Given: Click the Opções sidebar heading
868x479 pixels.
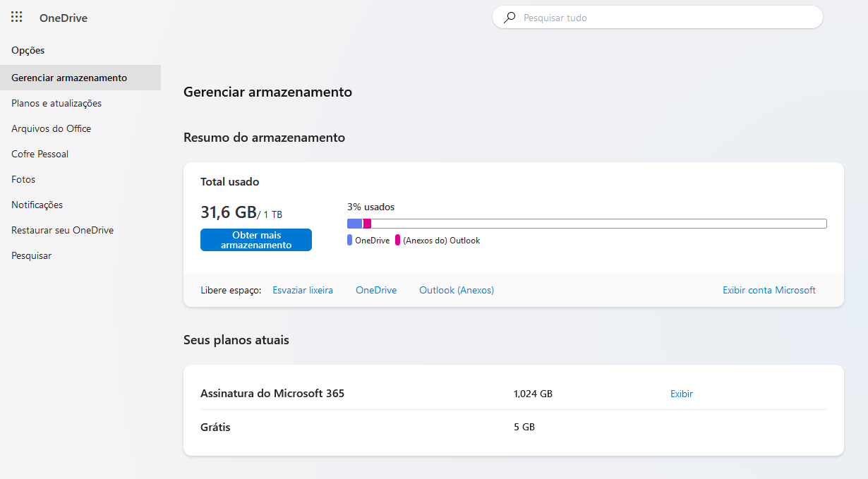Looking at the screenshot, I should (x=28, y=50).
